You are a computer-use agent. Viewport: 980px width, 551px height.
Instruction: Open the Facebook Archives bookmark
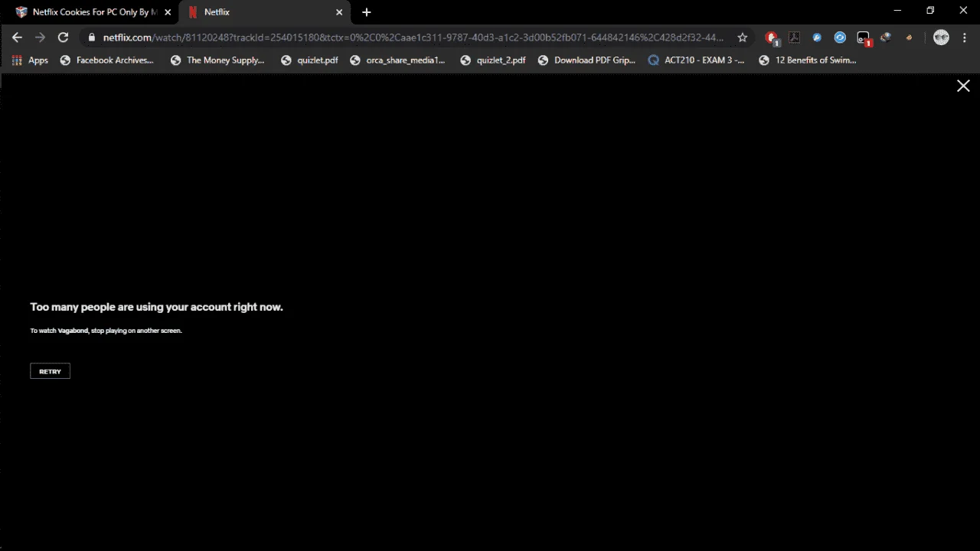[106, 60]
